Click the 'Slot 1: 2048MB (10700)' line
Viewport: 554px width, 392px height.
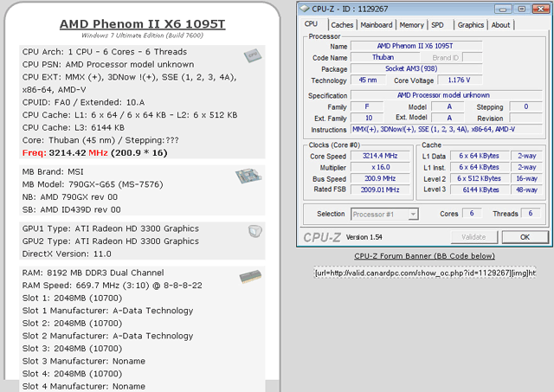(x=72, y=298)
